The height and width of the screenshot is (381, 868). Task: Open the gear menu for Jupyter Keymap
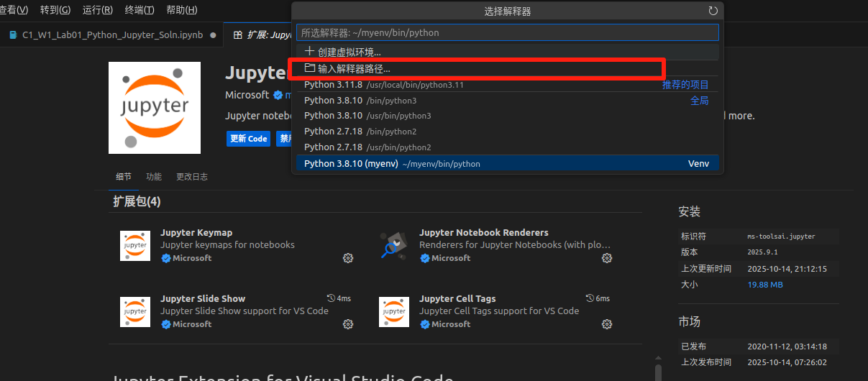click(348, 258)
